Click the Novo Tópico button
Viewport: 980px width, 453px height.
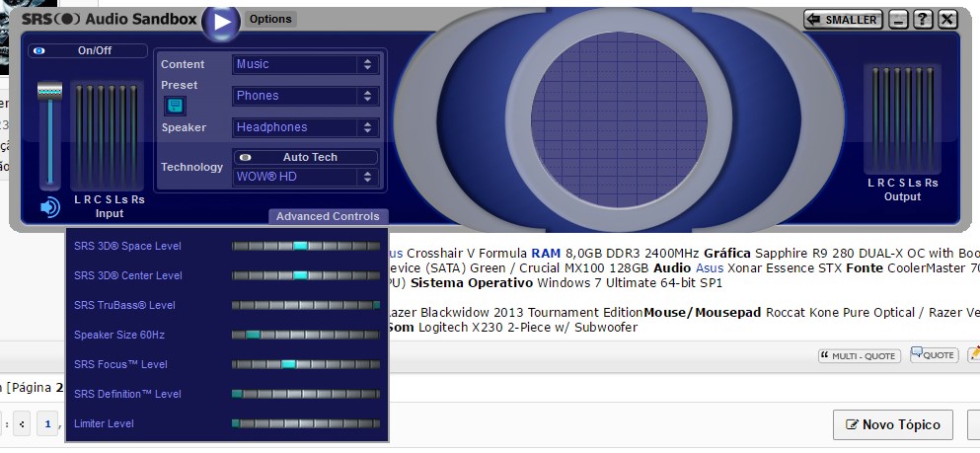click(x=893, y=425)
